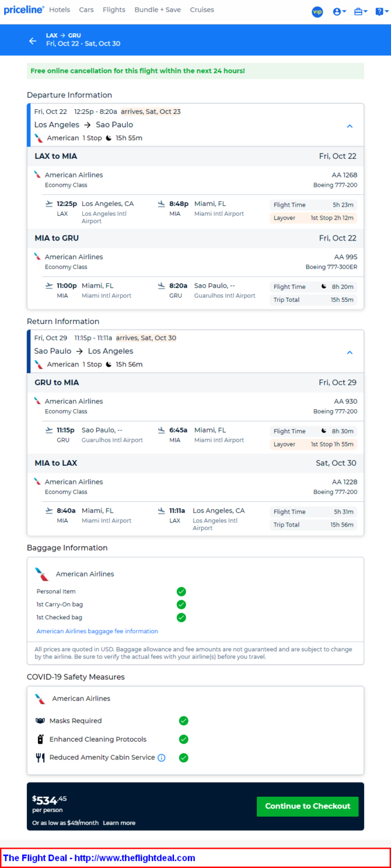
Task: Select the Bundle + Save menu item
Action: [x=158, y=10]
